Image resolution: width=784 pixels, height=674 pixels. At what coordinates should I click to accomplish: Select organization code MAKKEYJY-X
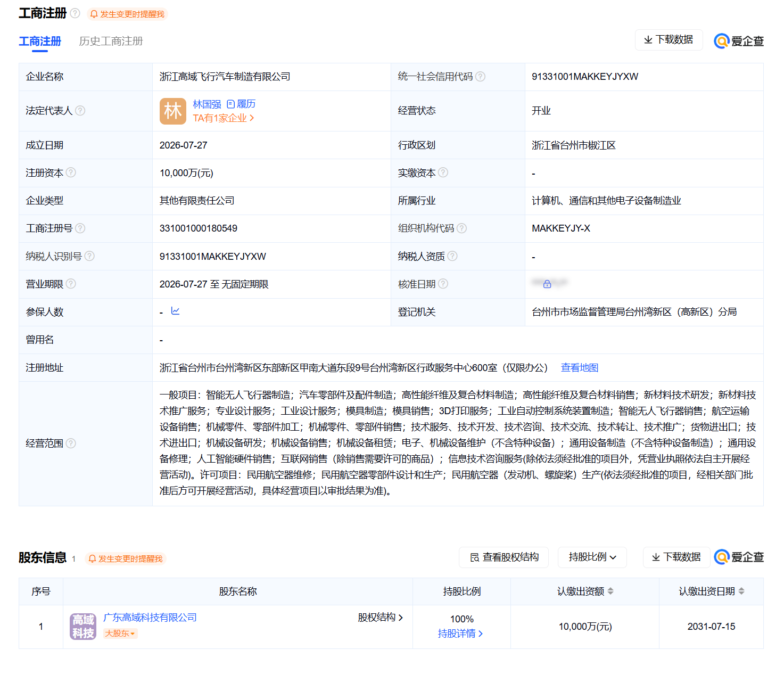[561, 228]
